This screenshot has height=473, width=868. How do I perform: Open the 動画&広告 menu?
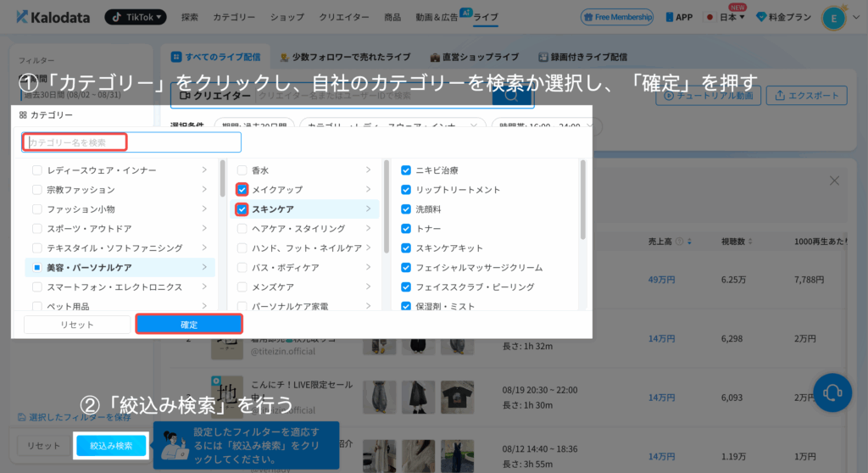click(437, 17)
